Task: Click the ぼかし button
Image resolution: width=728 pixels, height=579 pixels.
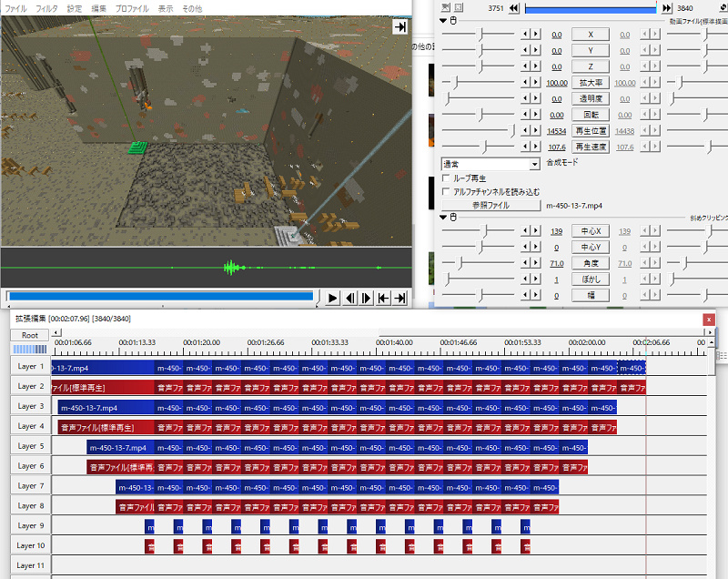Action: pos(591,279)
